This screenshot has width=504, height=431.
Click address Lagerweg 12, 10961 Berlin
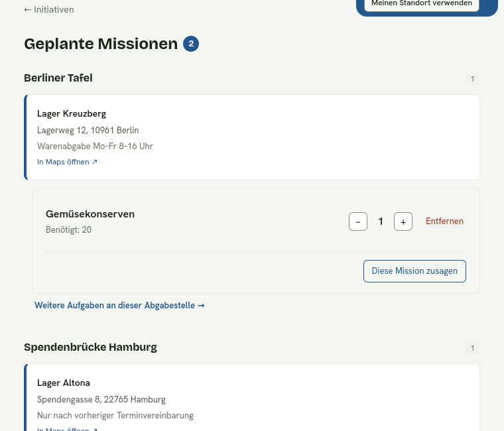click(88, 130)
